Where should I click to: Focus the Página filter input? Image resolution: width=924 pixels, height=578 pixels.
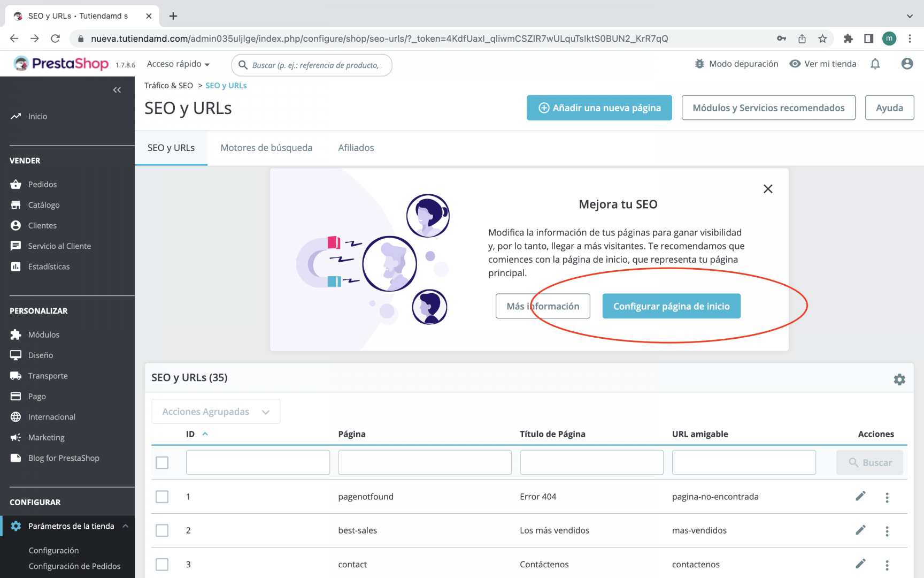pyautogui.click(x=425, y=462)
